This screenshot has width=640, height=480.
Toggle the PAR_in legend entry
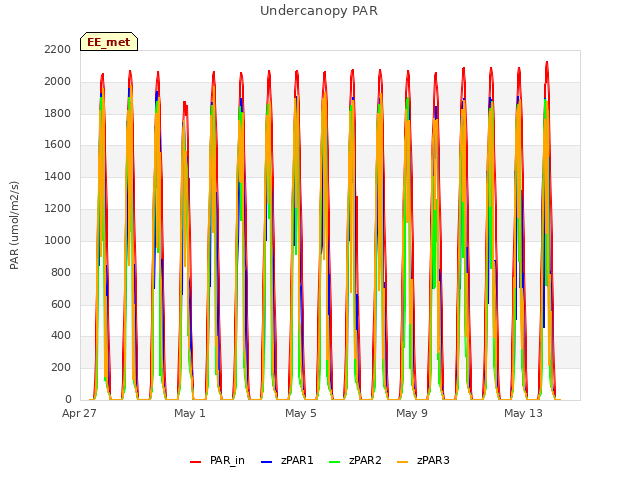click(218, 460)
